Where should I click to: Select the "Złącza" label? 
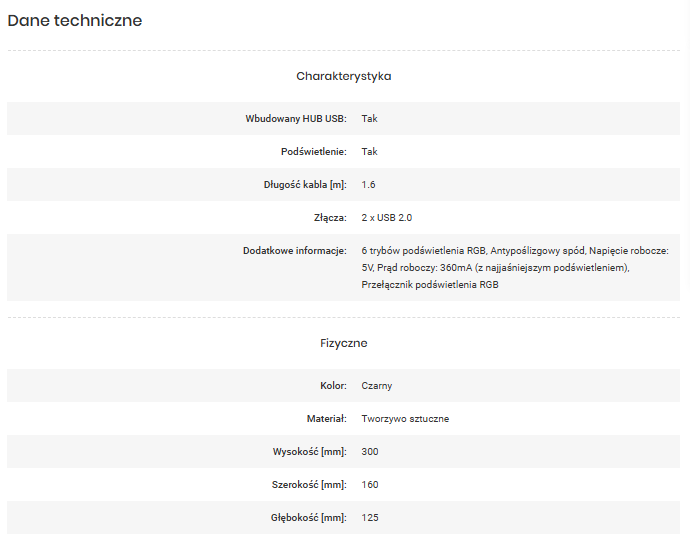[x=329, y=217]
